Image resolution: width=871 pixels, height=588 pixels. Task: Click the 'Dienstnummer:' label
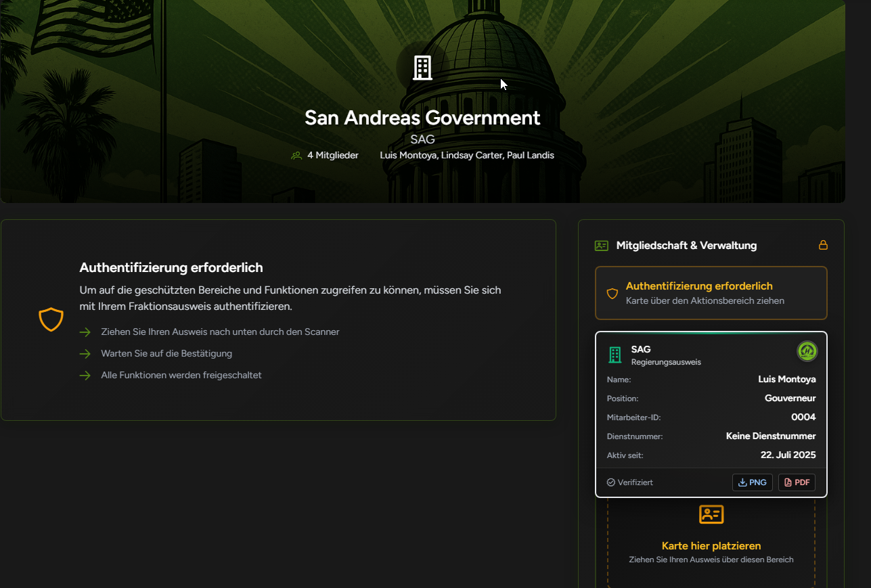click(635, 436)
